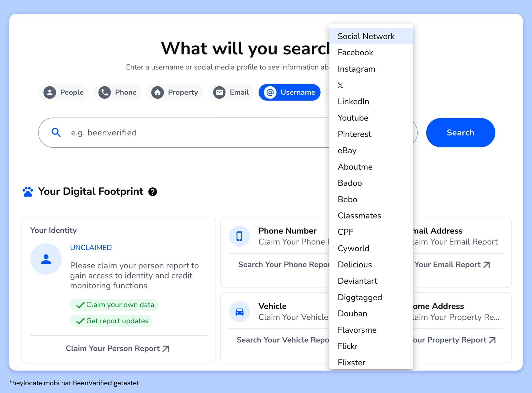Open the Property Report link
Viewport: 532px width, 393px height.
[454, 340]
